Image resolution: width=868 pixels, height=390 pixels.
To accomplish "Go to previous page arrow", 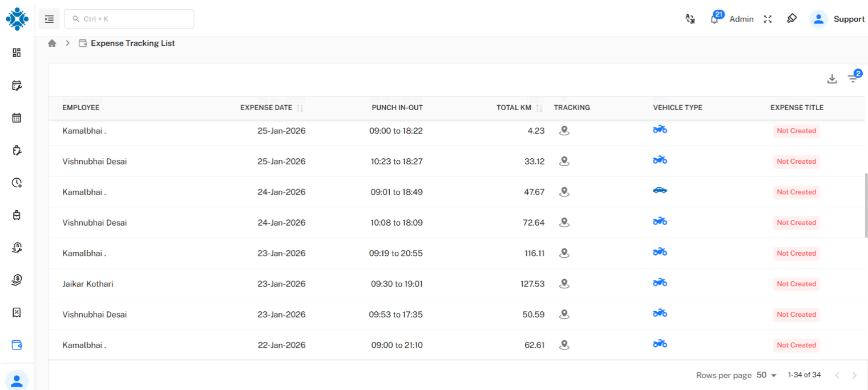I will click(x=837, y=375).
